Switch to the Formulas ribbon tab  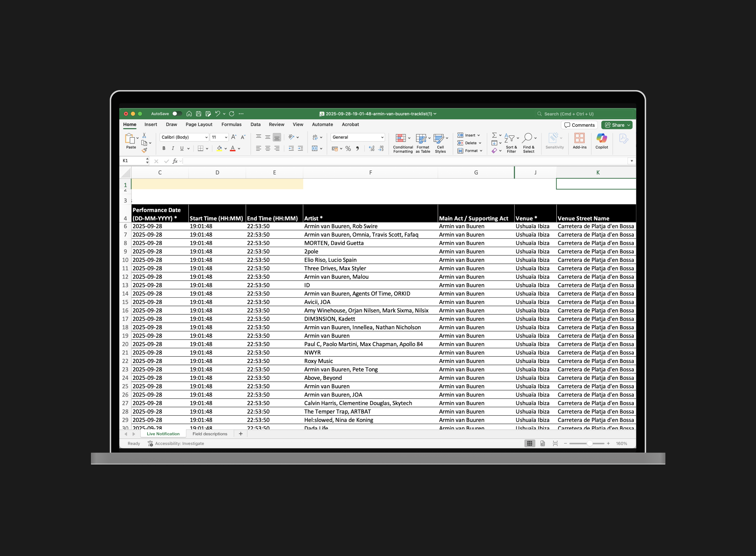231,124
